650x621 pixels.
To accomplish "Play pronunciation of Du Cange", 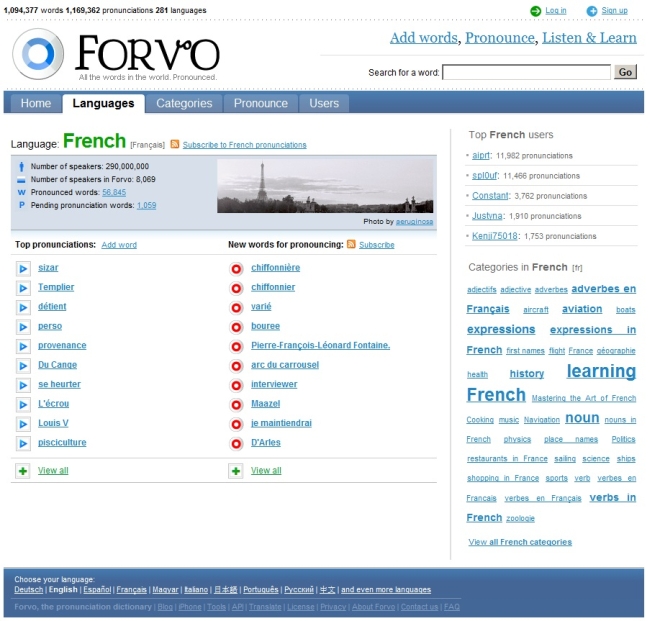I will pyautogui.click(x=23, y=366).
